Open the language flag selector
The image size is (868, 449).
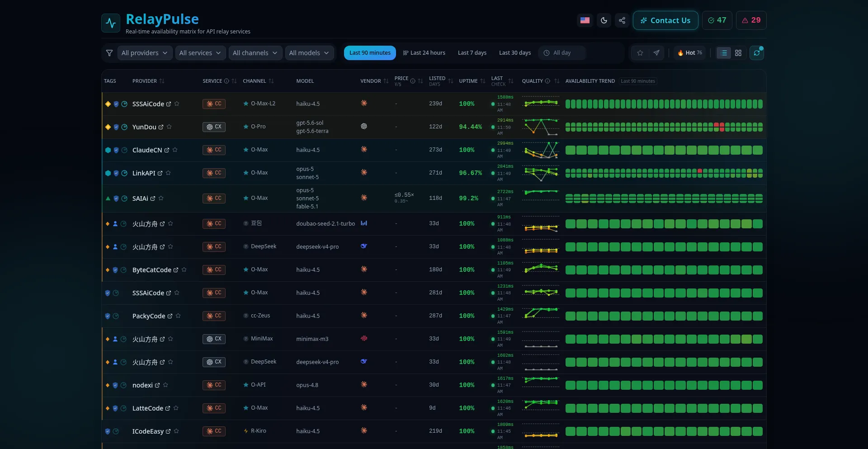point(585,20)
